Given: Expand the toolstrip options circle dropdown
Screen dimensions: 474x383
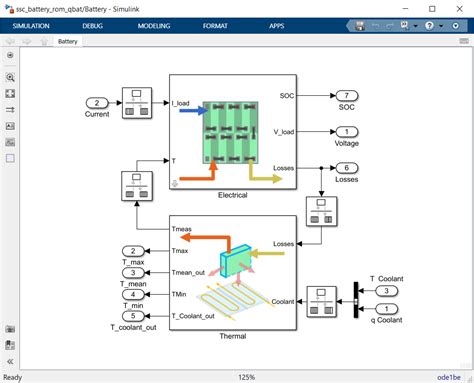Looking at the screenshot, I should coord(456,26).
